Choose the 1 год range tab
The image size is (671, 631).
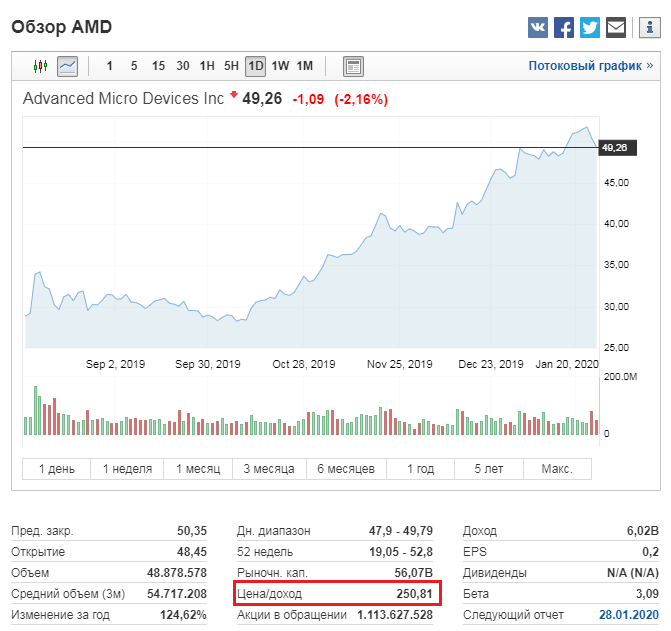[420, 469]
